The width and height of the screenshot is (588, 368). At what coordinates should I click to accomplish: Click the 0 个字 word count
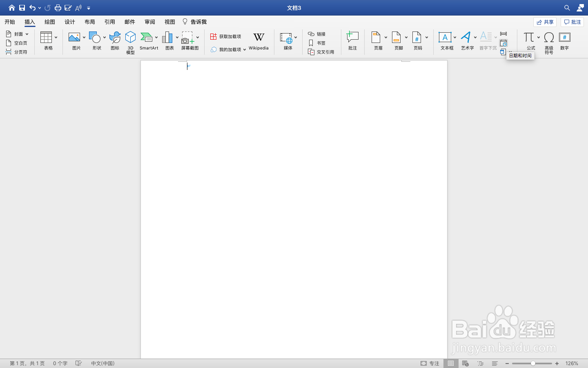(x=60, y=363)
